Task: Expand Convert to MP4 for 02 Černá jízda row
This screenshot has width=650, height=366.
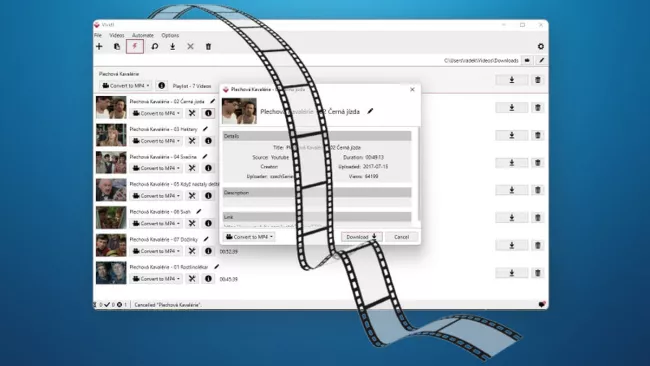Action: (x=156, y=113)
